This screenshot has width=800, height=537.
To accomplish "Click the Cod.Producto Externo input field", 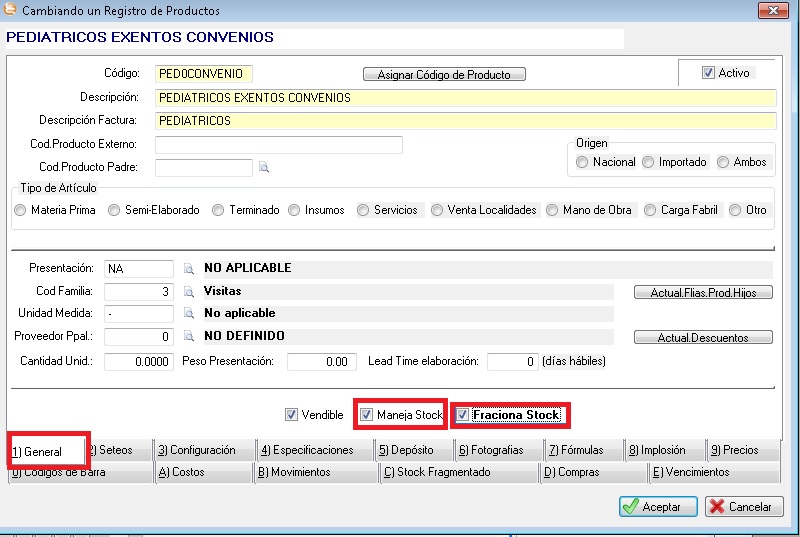I will [x=278, y=145].
